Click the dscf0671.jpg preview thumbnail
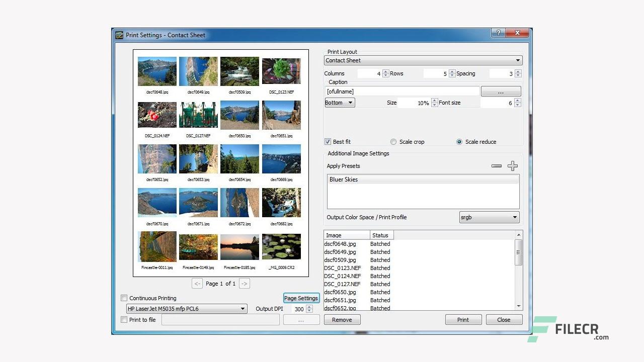Image resolution: width=644 pixels, height=362 pixels. click(x=198, y=203)
